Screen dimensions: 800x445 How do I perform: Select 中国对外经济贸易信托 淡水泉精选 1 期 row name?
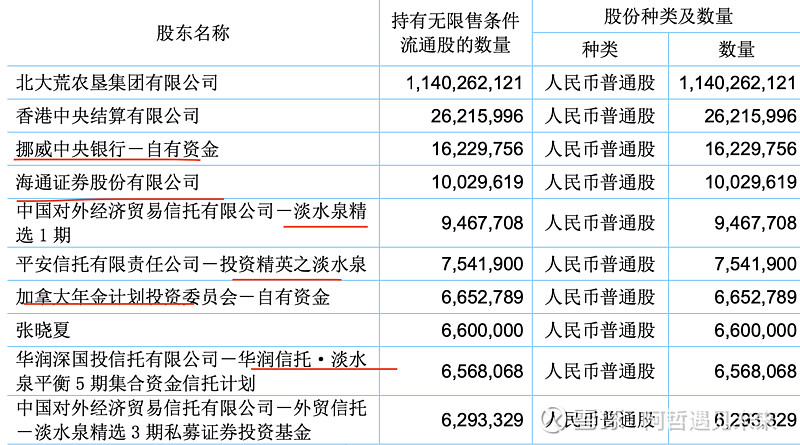point(191,223)
